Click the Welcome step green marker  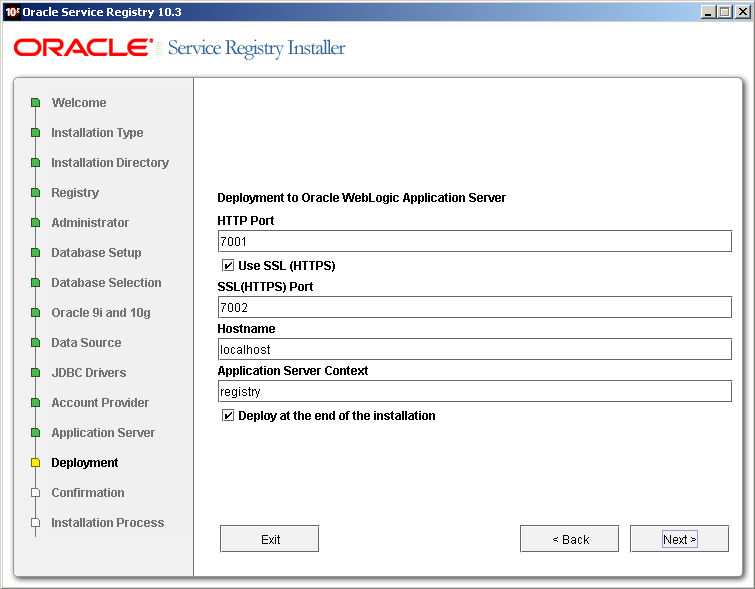pos(35,103)
